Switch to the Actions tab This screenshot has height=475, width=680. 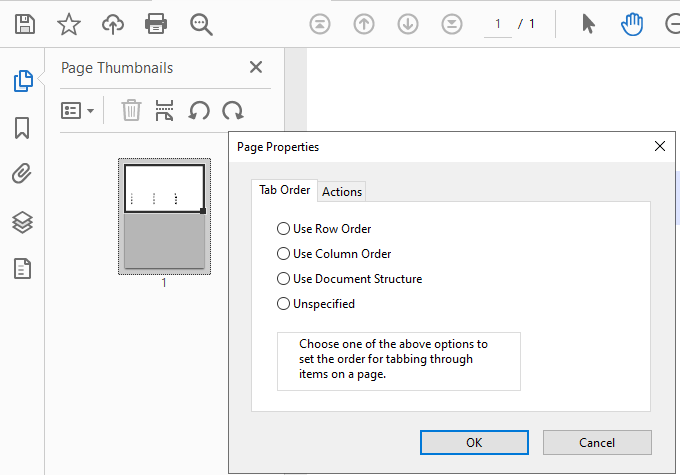pos(342,192)
